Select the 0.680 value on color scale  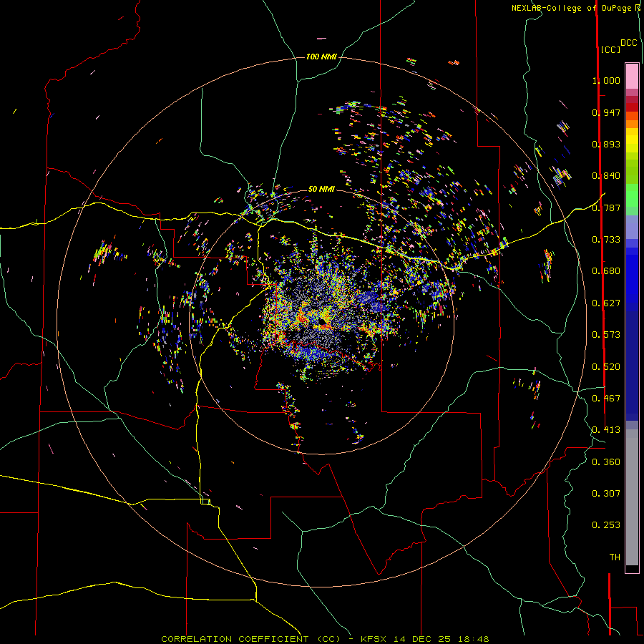[x=606, y=270]
